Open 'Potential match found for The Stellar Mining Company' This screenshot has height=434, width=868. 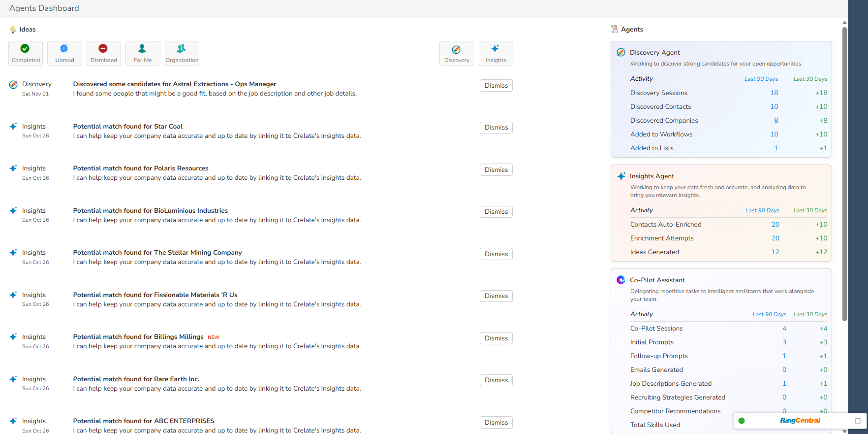pyautogui.click(x=157, y=253)
